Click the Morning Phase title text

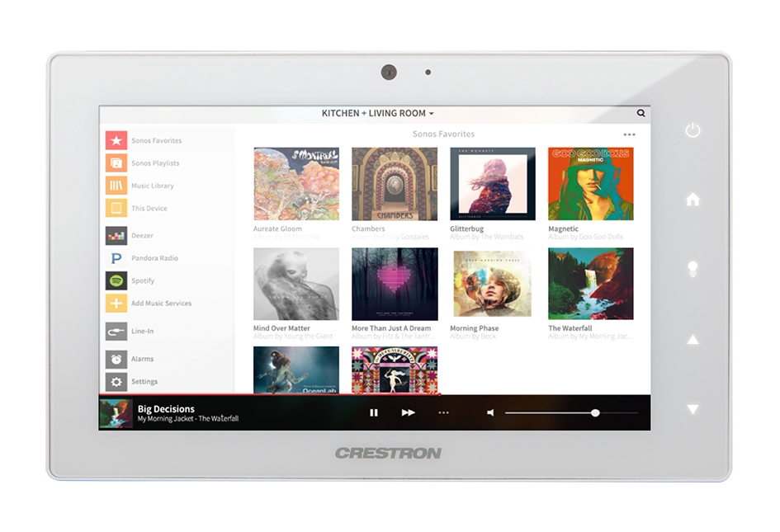[474, 328]
